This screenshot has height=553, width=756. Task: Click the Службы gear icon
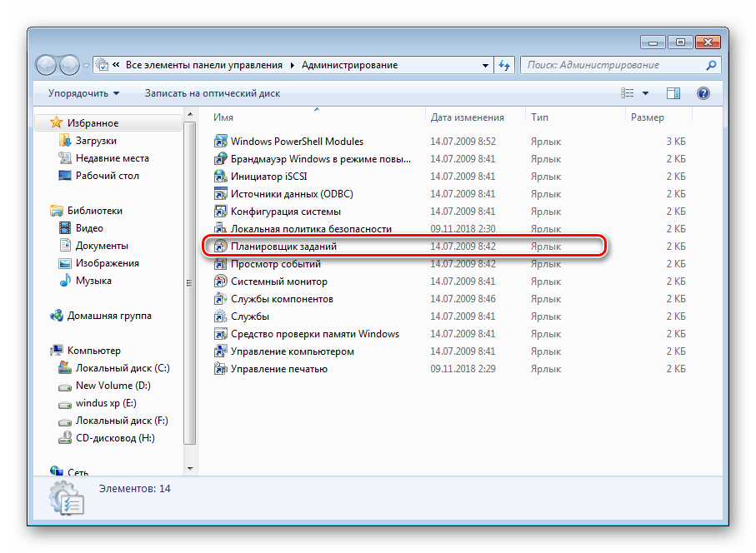(x=220, y=316)
